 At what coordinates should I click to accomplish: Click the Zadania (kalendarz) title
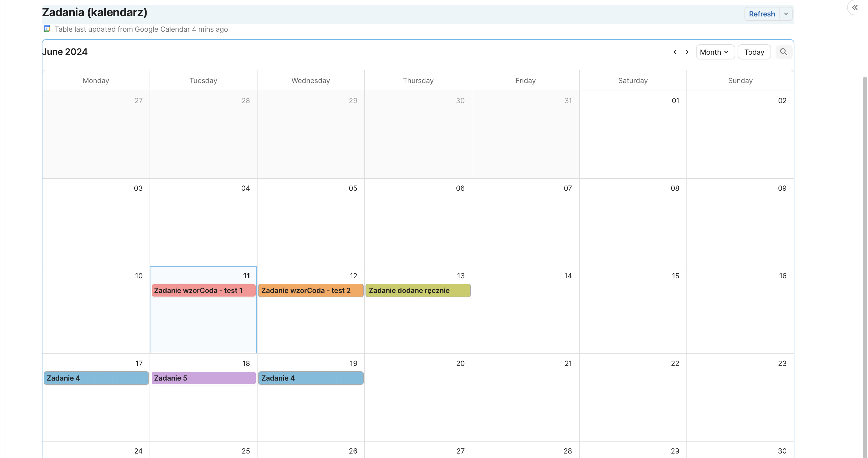[x=94, y=13]
